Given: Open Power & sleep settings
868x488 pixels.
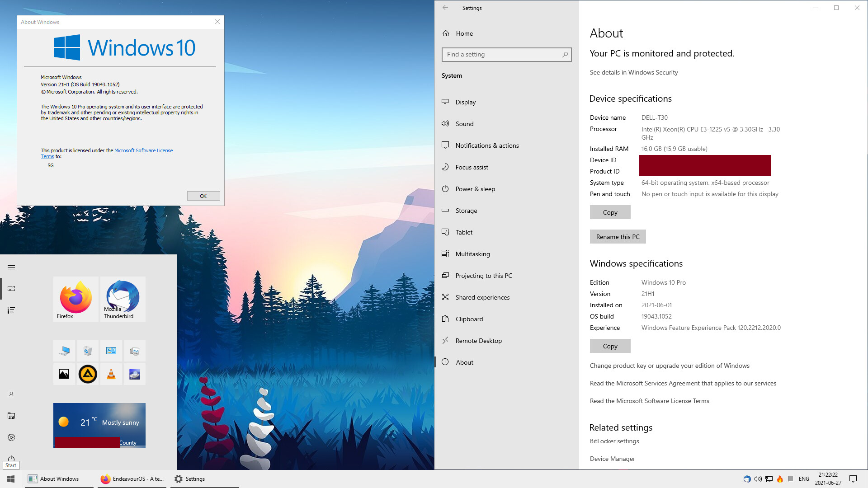Looking at the screenshot, I should point(507,189).
